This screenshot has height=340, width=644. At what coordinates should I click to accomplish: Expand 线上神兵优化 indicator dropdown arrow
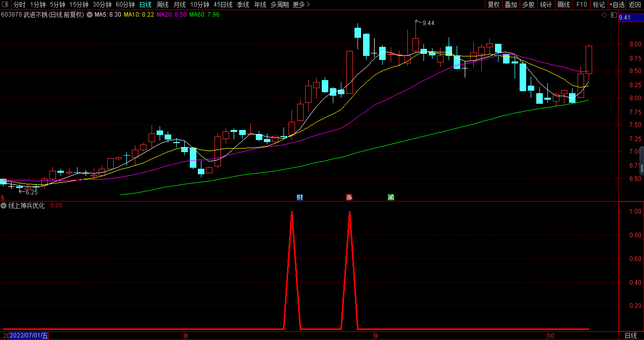tap(4, 206)
